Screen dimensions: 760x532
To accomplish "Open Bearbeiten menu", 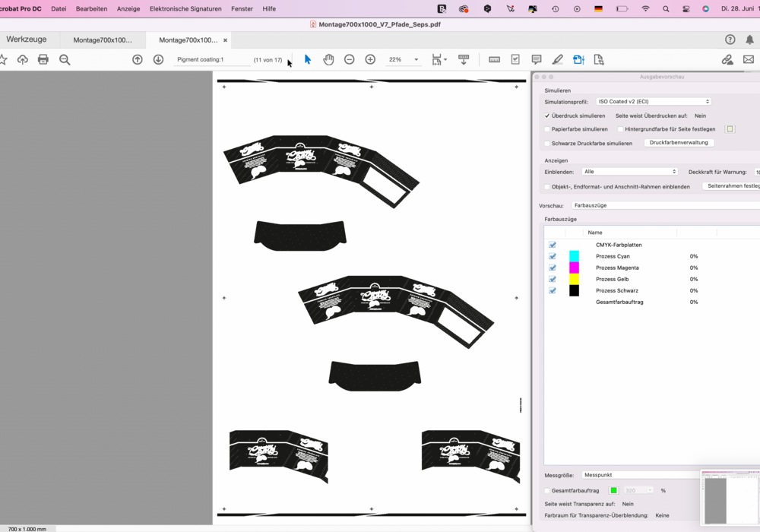I will click(x=92, y=8).
